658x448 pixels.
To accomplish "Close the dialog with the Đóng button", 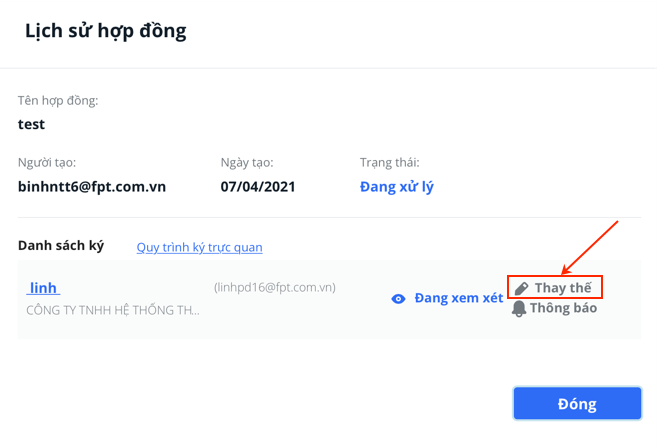I will [577, 404].
